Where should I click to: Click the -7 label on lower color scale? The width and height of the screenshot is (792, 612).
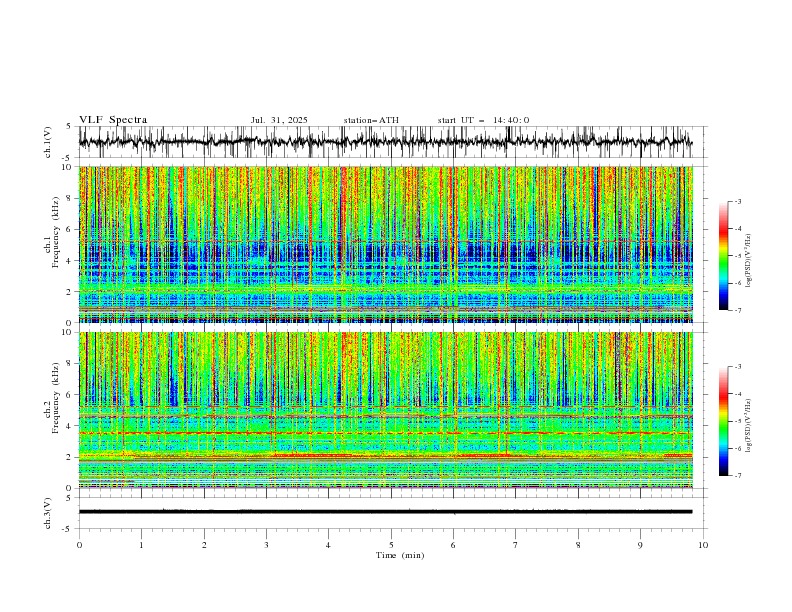coord(737,475)
